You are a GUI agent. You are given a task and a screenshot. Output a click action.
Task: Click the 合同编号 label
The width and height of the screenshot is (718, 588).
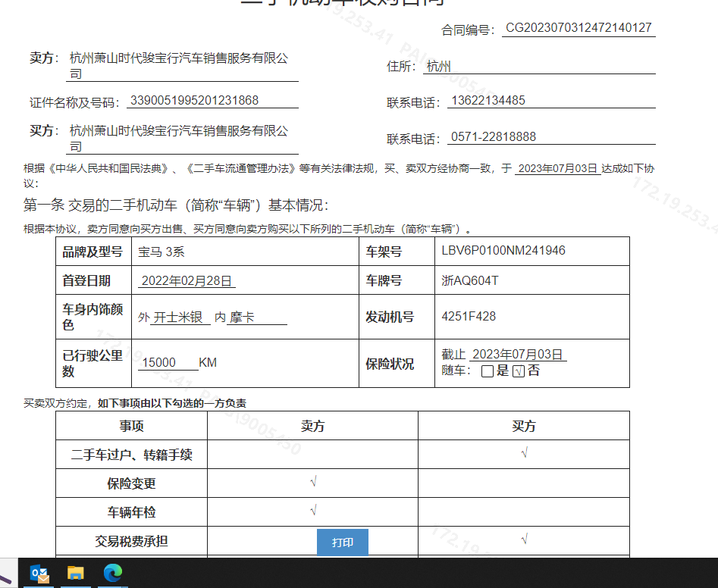click(468, 30)
